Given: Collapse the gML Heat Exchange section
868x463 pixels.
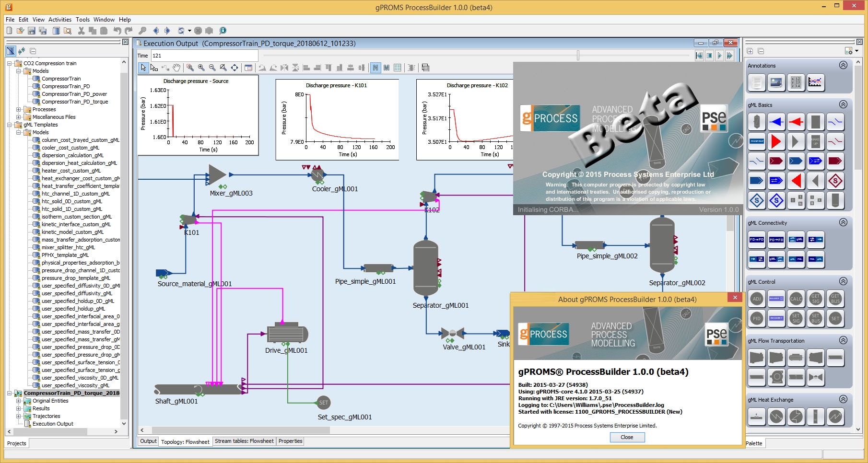Looking at the screenshot, I should pyautogui.click(x=843, y=399).
